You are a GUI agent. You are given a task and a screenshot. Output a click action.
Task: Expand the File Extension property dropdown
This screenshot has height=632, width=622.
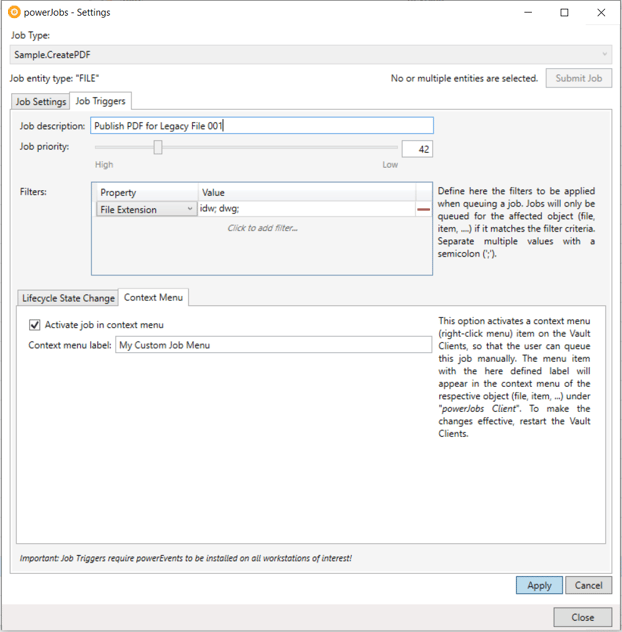click(x=146, y=209)
